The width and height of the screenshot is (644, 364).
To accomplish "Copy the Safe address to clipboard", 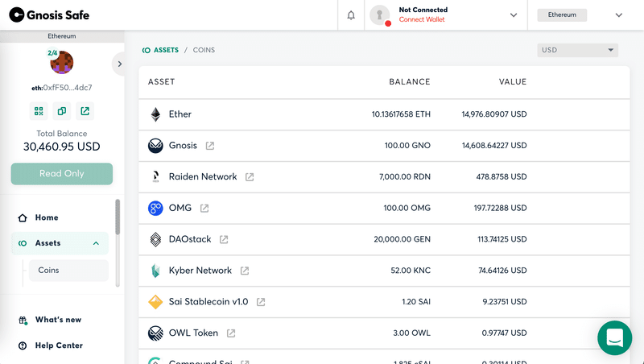I will coord(62,111).
